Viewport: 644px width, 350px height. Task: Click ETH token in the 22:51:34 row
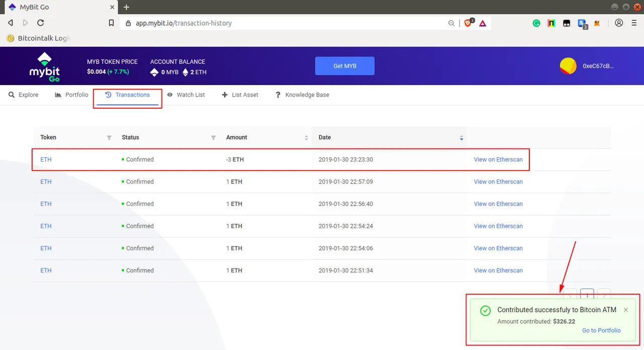(x=46, y=270)
